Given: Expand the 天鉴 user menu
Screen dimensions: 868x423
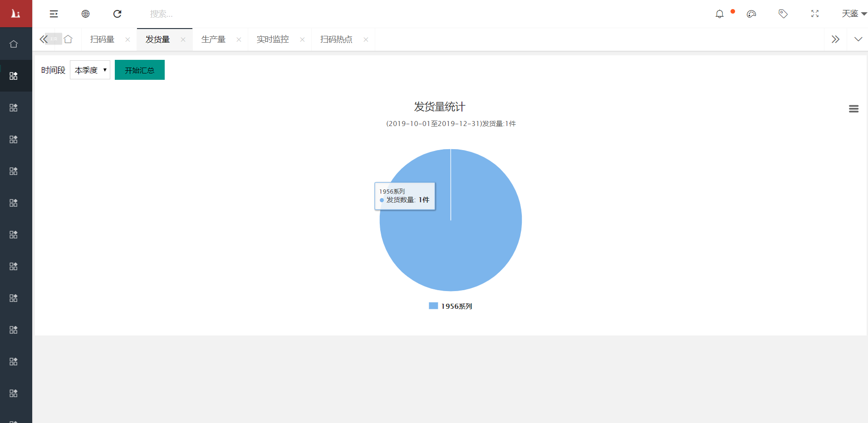Looking at the screenshot, I should coord(853,14).
